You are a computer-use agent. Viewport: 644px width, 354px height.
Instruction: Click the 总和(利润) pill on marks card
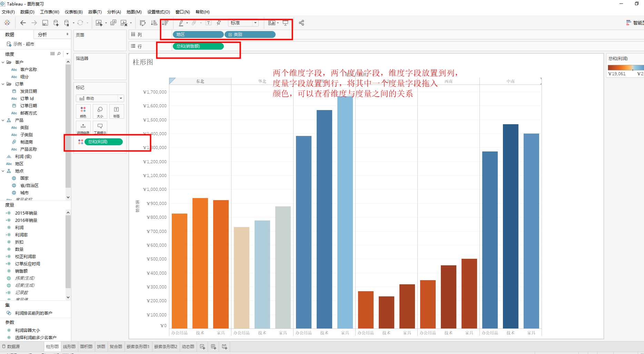click(x=103, y=142)
